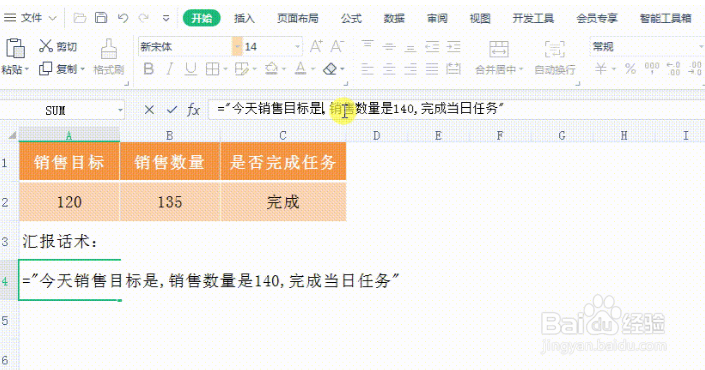This screenshot has height=370, width=705.
Task: Click the font color A swatch
Action: pyautogui.click(x=300, y=69)
